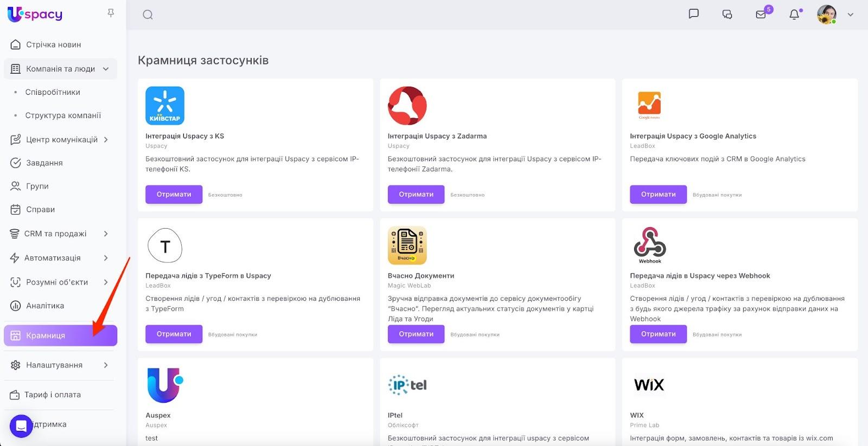Open the mail envelope with badge

tap(761, 15)
